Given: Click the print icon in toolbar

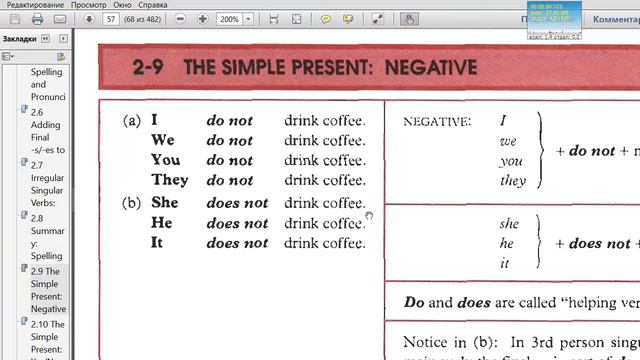Looking at the screenshot, I should [38, 19].
